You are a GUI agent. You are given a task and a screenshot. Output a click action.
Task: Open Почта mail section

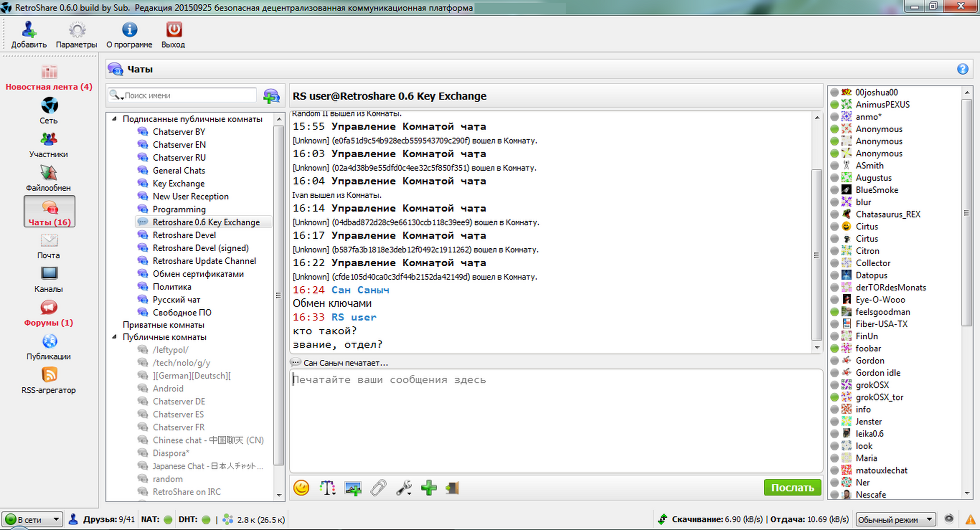tap(49, 246)
